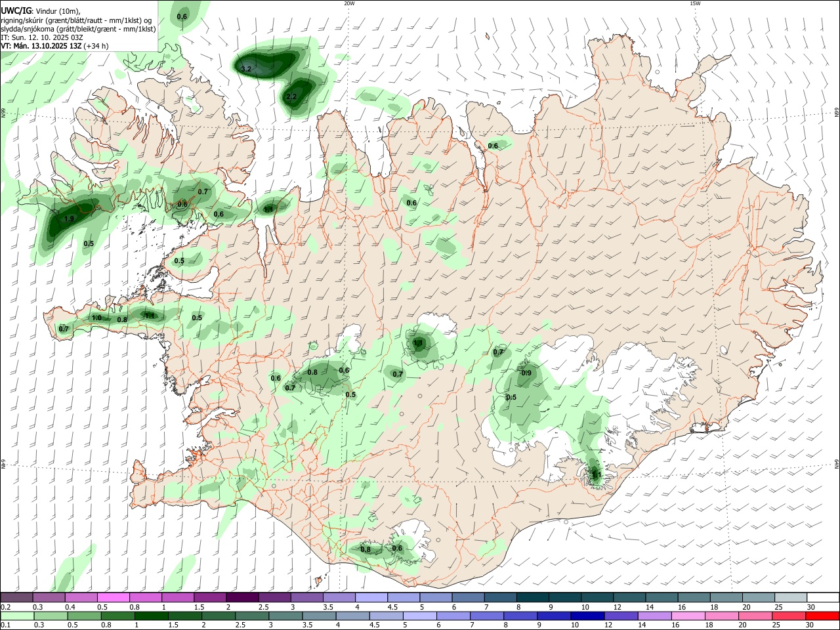Viewport: 840px width, 630px height.
Task: Click the lavender snow legend swatch starting at 4
Action: pos(371,597)
